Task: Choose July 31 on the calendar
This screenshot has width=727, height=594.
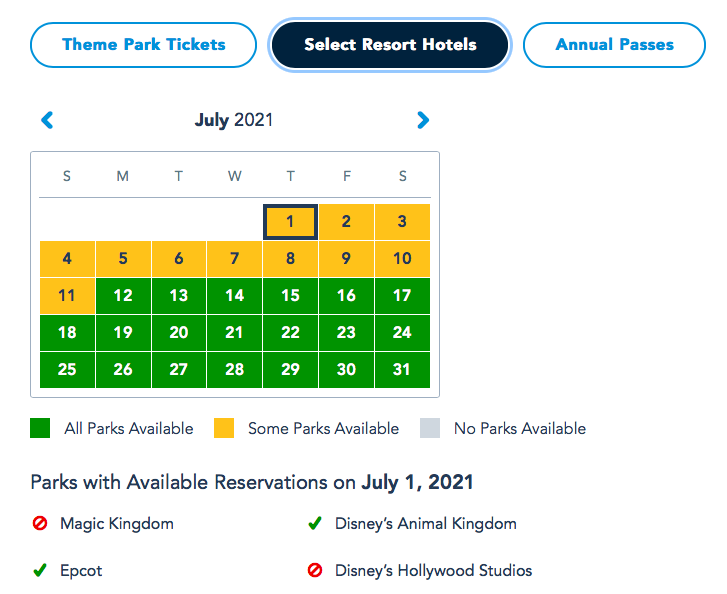Action: click(402, 370)
